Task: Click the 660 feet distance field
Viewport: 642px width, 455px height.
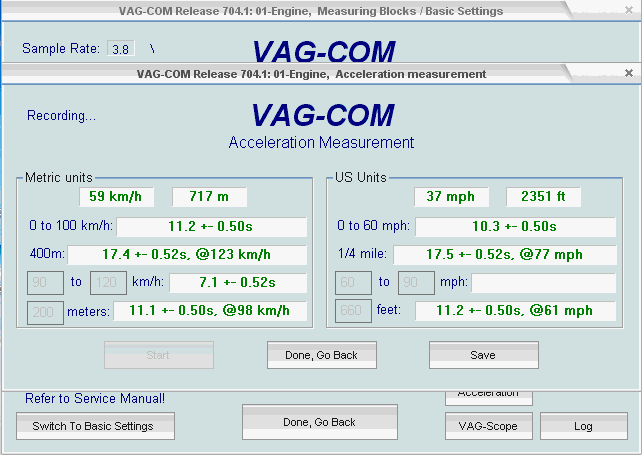Action: pos(353,311)
